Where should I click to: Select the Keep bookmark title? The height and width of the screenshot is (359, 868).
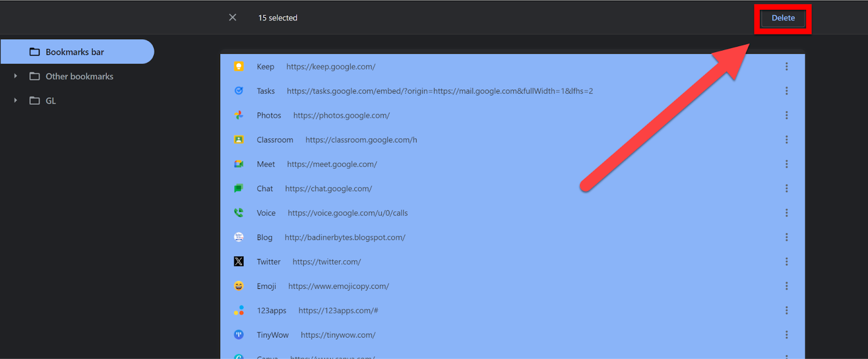point(265,67)
